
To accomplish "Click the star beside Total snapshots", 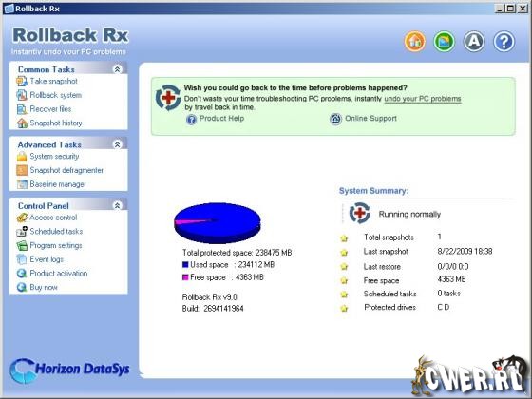I will (344, 238).
